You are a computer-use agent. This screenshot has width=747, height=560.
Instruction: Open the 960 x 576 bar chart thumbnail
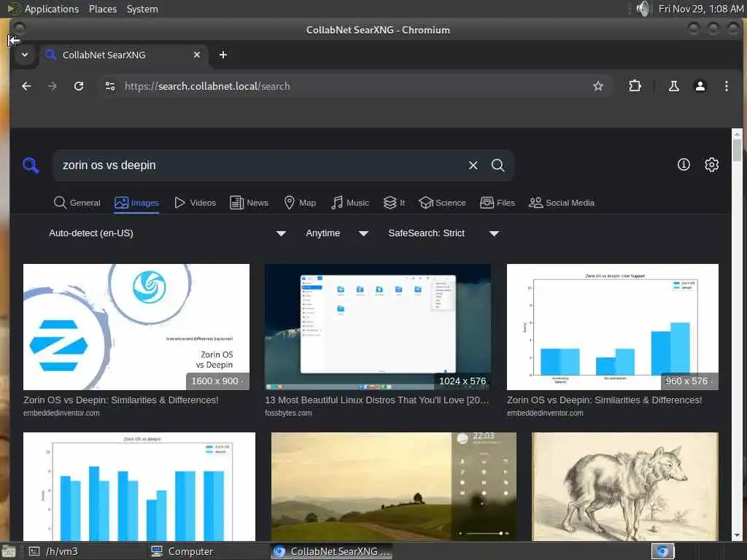coord(613,327)
